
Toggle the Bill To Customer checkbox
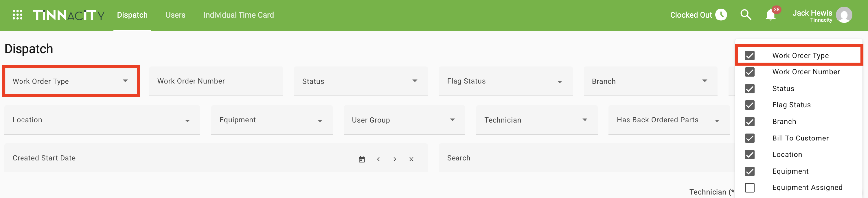click(x=750, y=138)
